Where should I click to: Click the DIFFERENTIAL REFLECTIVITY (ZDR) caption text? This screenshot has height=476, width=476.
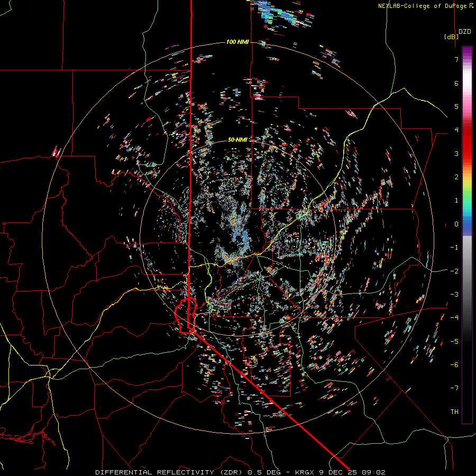coord(169,472)
